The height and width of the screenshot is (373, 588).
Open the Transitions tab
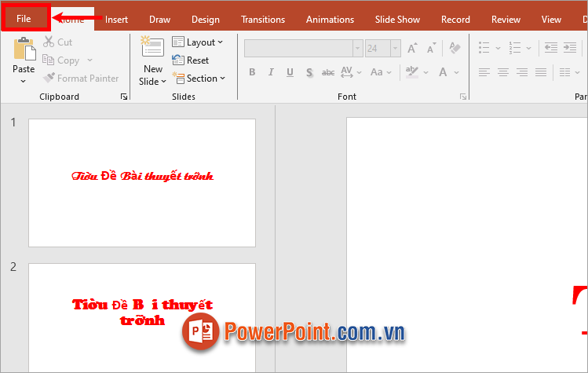[263, 20]
